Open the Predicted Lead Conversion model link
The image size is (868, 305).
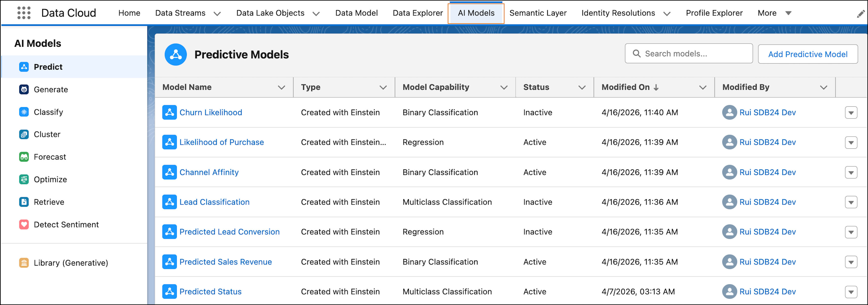coord(229,232)
